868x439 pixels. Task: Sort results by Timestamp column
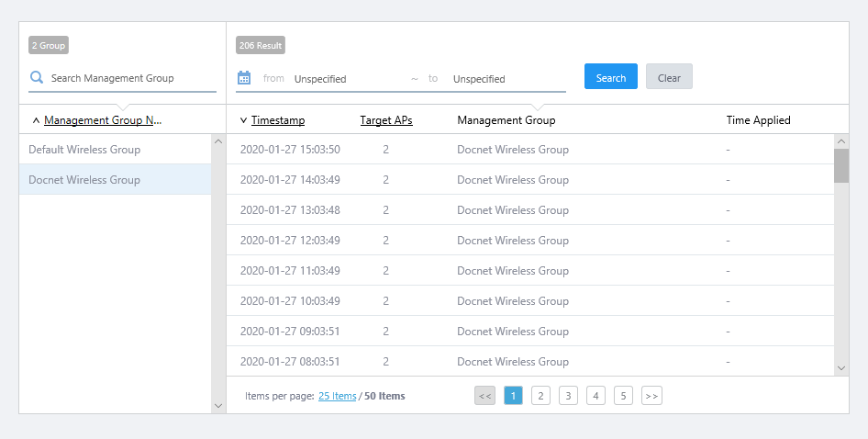coord(277,120)
